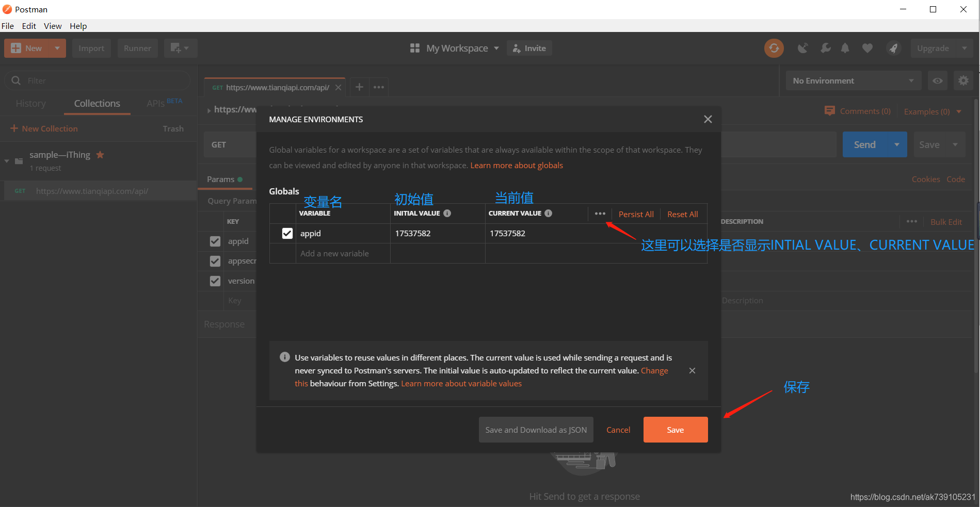Click Persist All
Screen dimensions: 980x507
click(636, 214)
